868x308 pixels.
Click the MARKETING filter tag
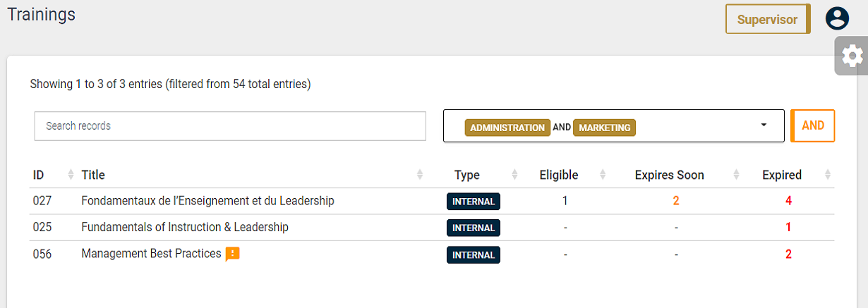point(604,128)
